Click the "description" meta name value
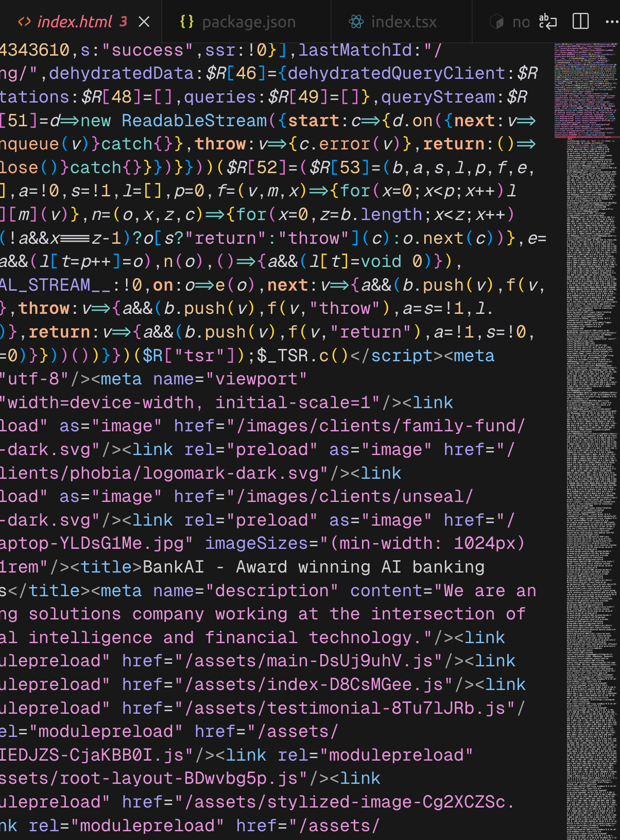The height and width of the screenshot is (840, 620). pyautogui.click(x=271, y=591)
